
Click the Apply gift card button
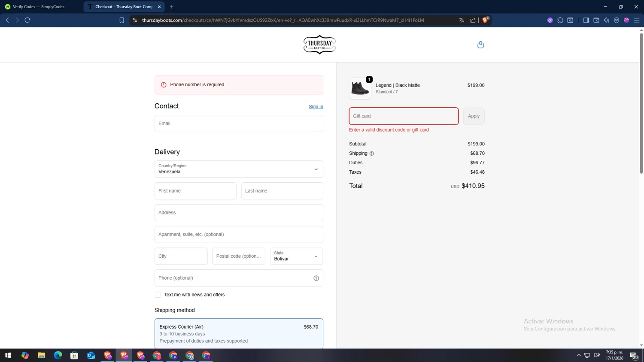pyautogui.click(x=474, y=116)
